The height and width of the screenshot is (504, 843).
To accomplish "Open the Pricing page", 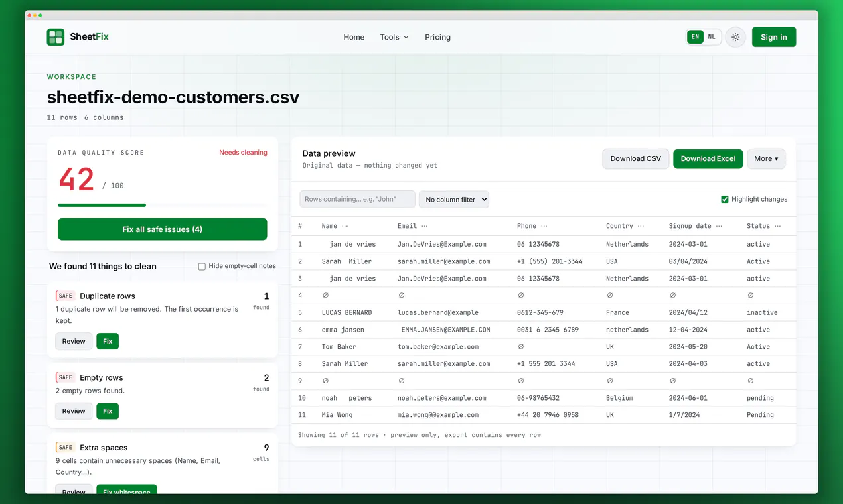I will pos(438,37).
